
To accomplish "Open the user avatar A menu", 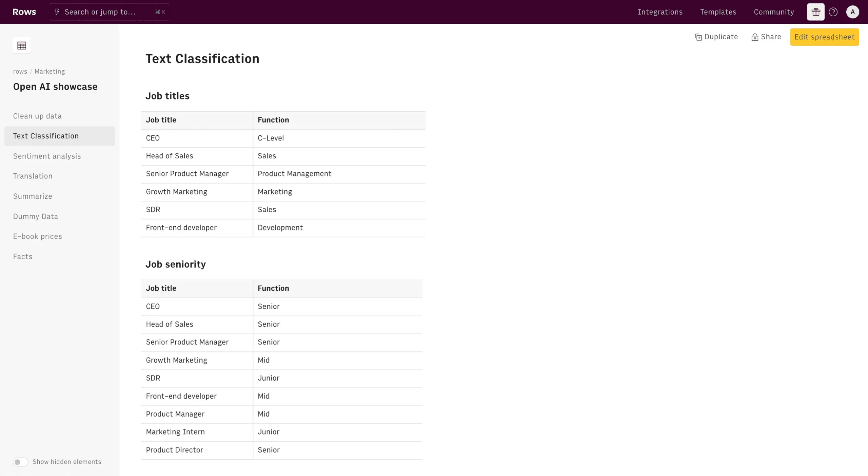I will [x=852, y=12].
